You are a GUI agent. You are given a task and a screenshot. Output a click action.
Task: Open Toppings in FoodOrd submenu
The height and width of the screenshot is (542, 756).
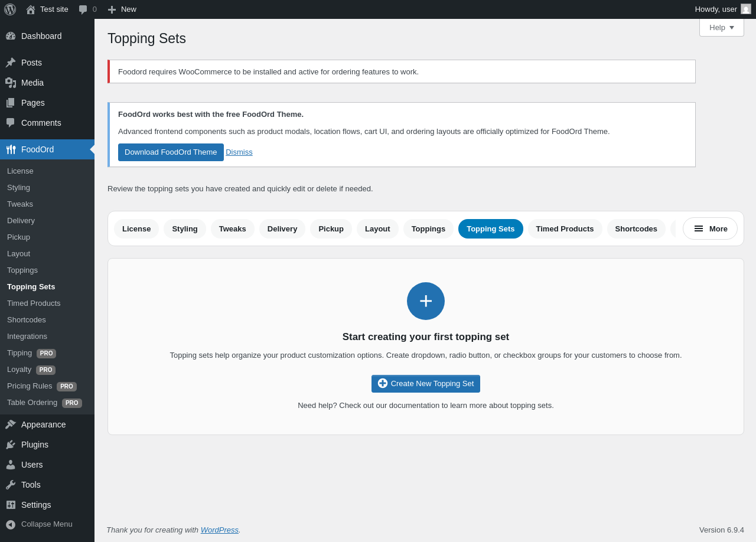click(x=47, y=270)
